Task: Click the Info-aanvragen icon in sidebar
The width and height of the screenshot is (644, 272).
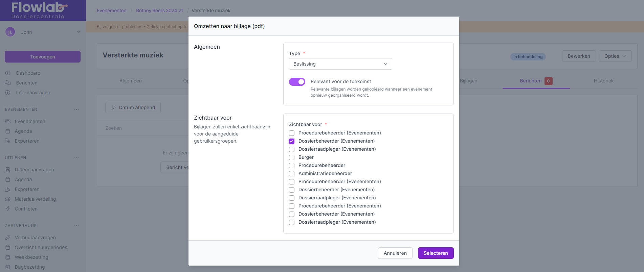Action: click(8, 93)
